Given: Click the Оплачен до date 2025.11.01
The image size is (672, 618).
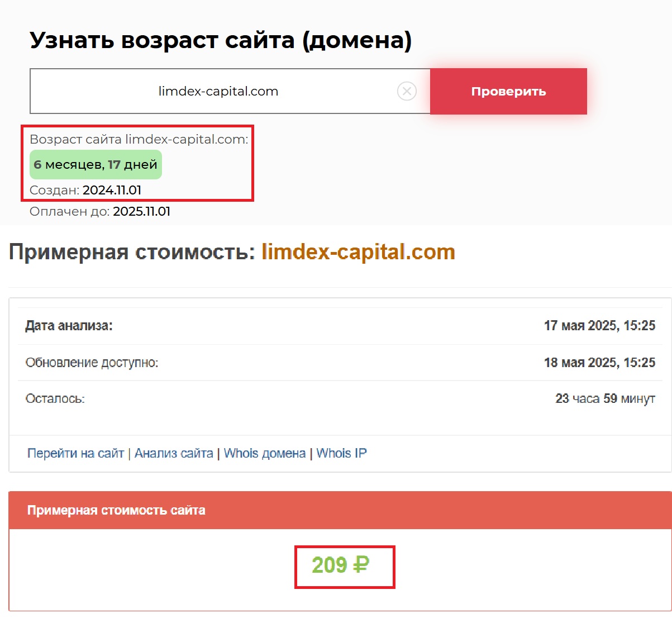Looking at the screenshot, I should pos(141,212).
